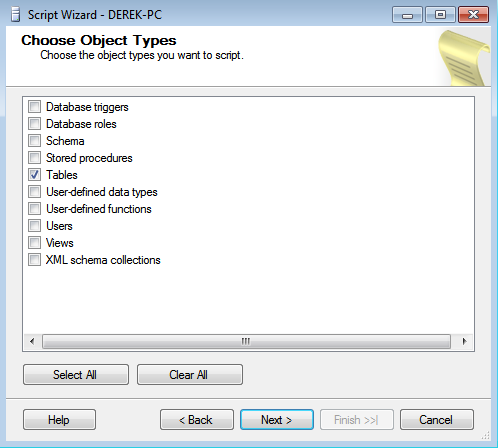The image size is (498, 448).
Task: Enable the Views checkbox
Action: pos(34,243)
